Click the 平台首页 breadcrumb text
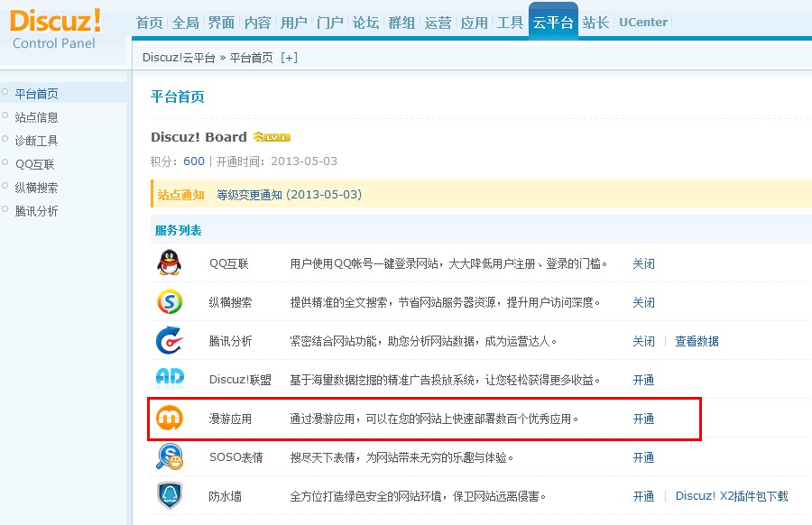The image size is (812, 525). coord(251,58)
